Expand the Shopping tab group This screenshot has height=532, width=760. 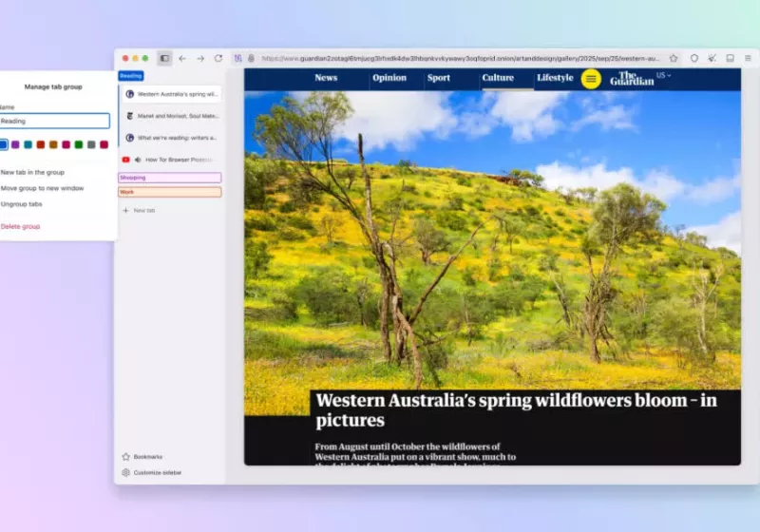tap(170, 178)
